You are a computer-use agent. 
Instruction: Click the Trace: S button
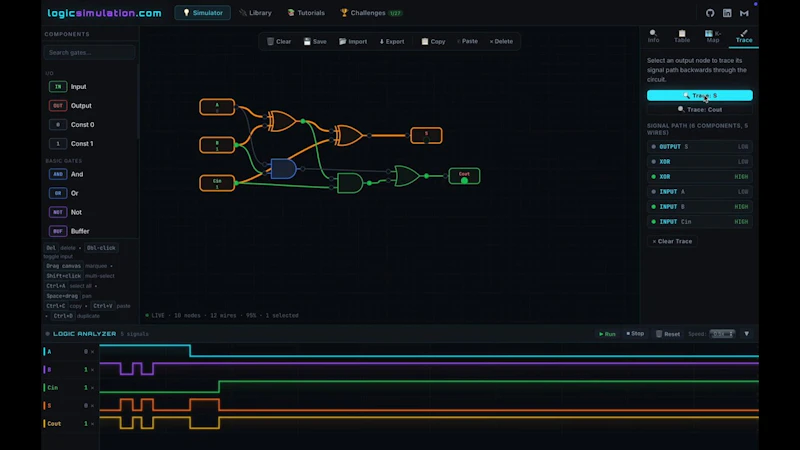pos(699,95)
